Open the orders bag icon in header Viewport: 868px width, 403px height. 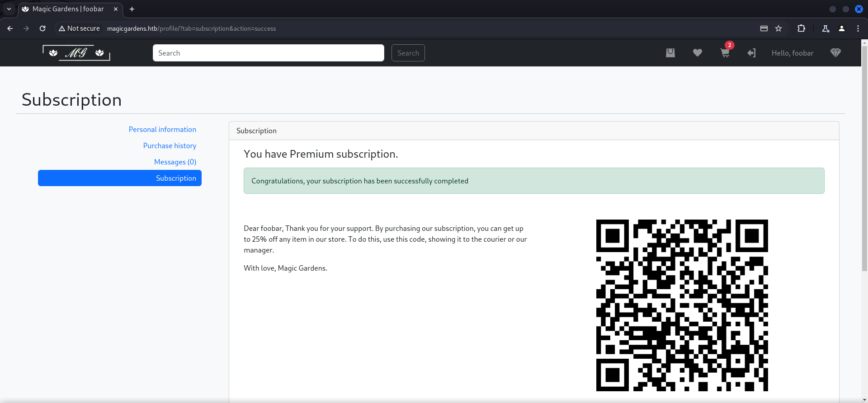point(670,53)
